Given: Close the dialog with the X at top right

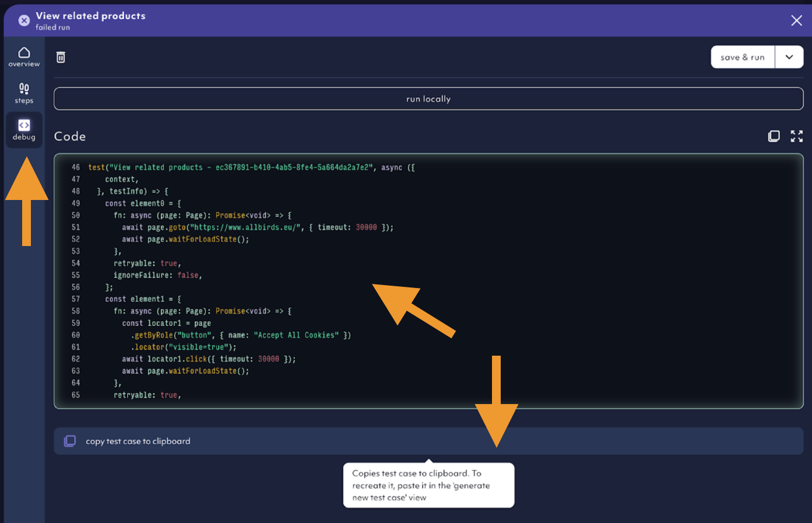Looking at the screenshot, I should (796, 20).
